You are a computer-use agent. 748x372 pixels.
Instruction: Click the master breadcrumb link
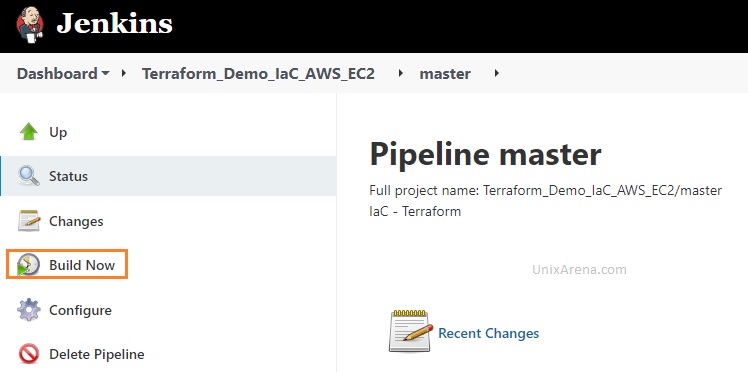[x=445, y=74]
